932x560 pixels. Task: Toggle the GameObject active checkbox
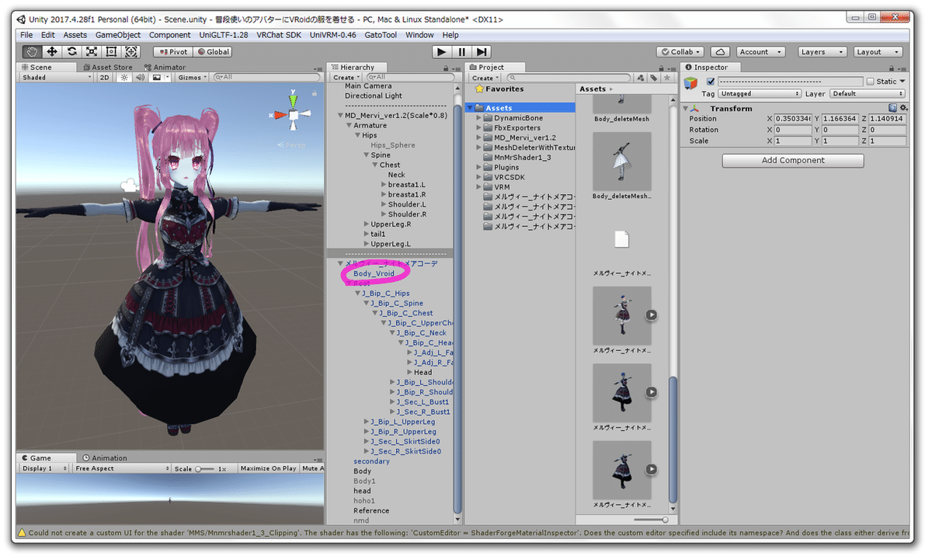pos(711,82)
